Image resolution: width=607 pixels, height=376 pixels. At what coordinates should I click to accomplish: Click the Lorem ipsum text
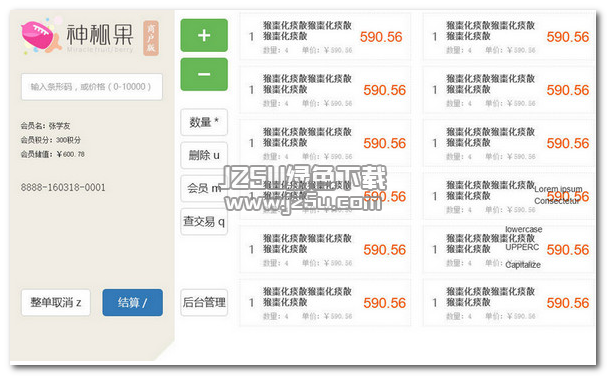point(558,189)
